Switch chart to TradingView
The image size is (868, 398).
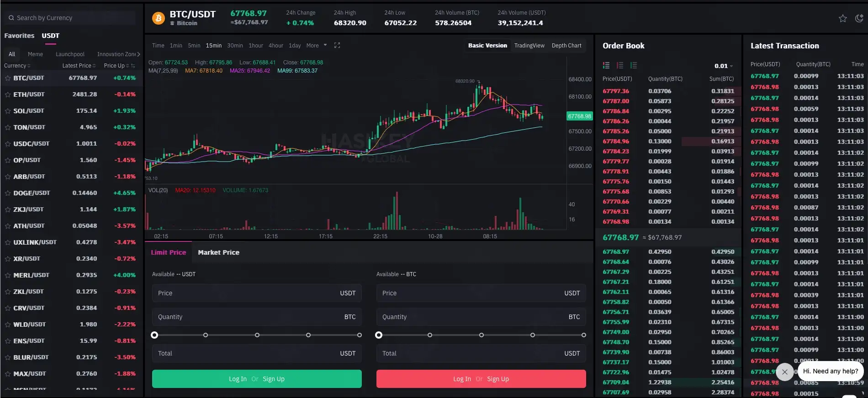pos(529,46)
